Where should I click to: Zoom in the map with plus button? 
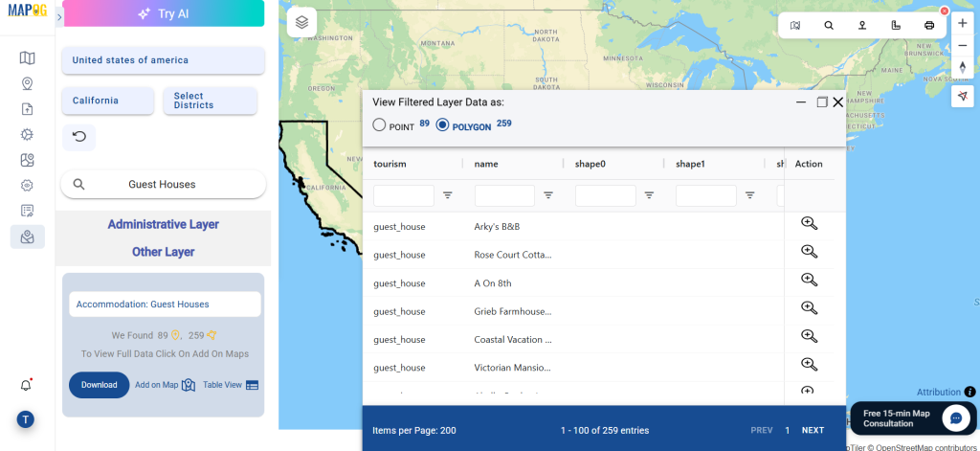[963, 23]
